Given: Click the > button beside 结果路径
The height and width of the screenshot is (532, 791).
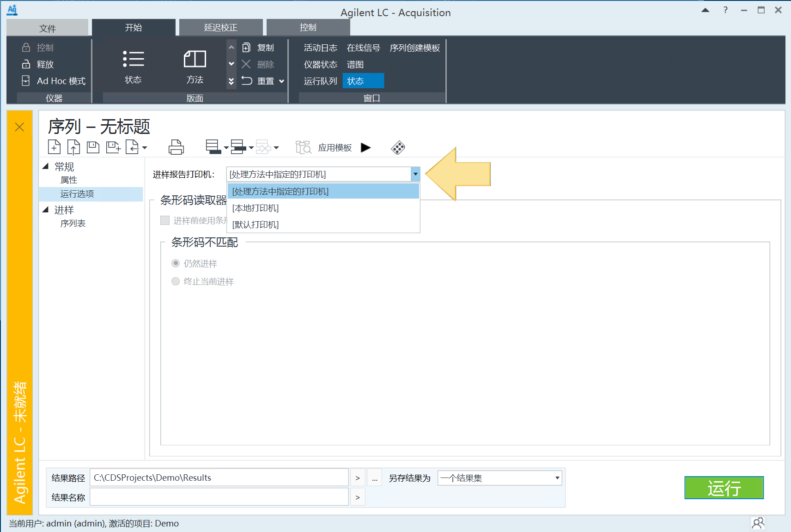Looking at the screenshot, I should 358,478.
